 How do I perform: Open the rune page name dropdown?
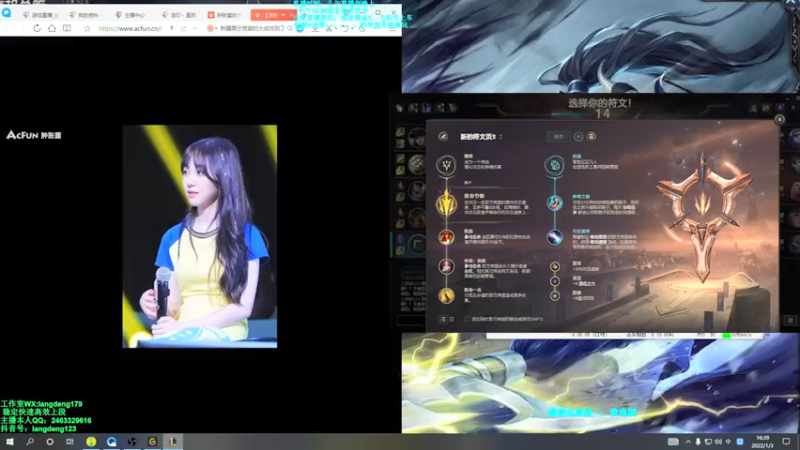(501, 137)
